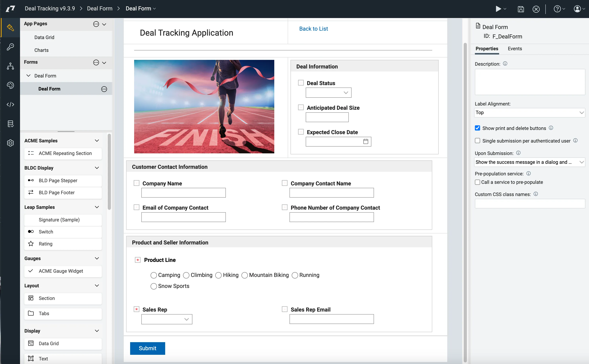Viewport: 589px width, 364px height.
Task: Follow the Back to List link
Action: tap(313, 29)
